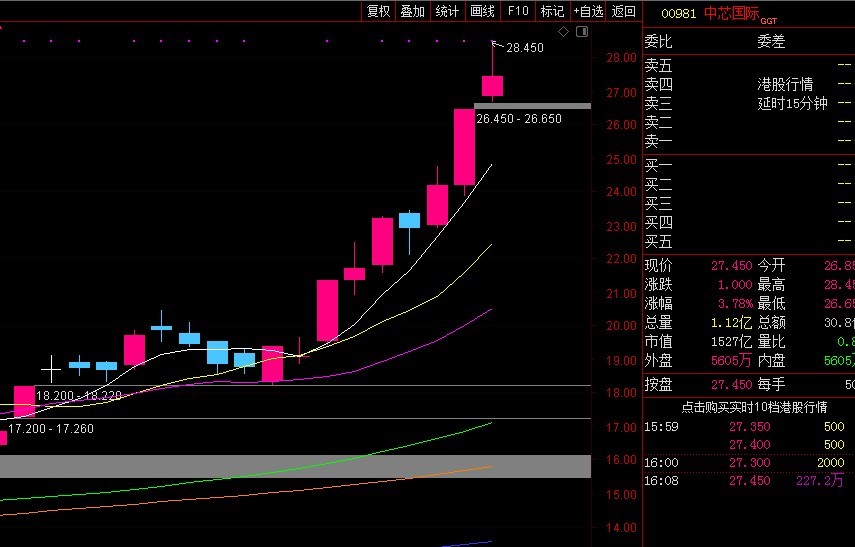Select the 画线 drawing tool
The height and width of the screenshot is (547, 855).
click(x=482, y=11)
